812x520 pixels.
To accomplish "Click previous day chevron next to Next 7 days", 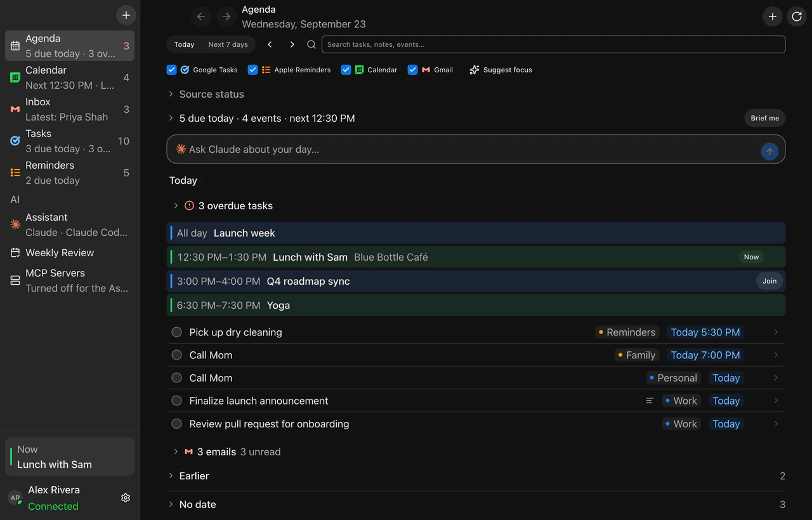I will (x=270, y=44).
